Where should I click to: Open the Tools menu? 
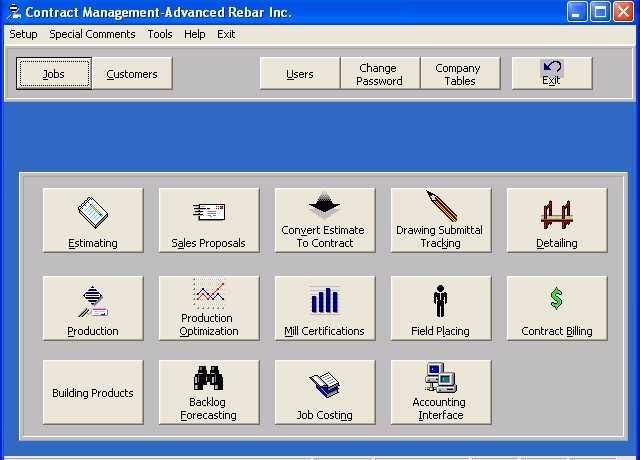pyautogui.click(x=160, y=34)
